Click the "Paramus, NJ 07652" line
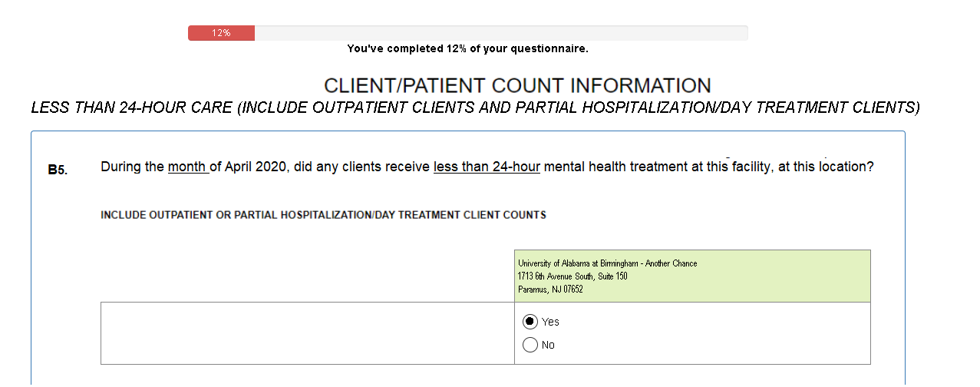This screenshot has width=980, height=387. 550,289
